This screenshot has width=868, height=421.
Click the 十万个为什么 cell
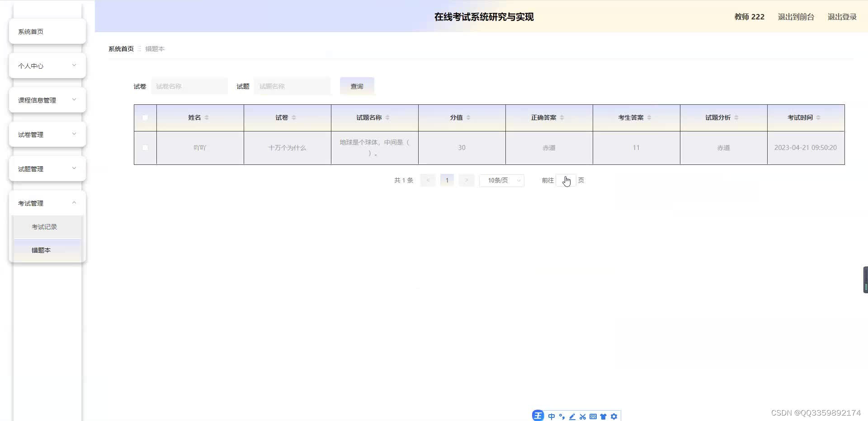287,148
